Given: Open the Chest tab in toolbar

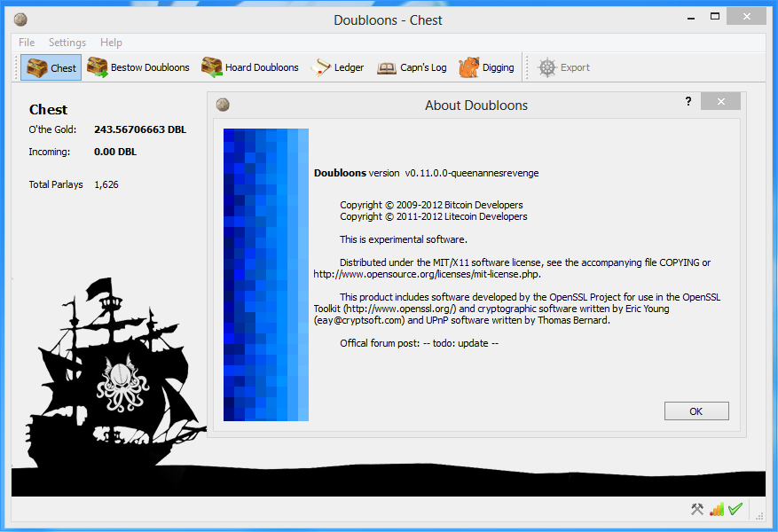Looking at the screenshot, I should tap(51, 67).
